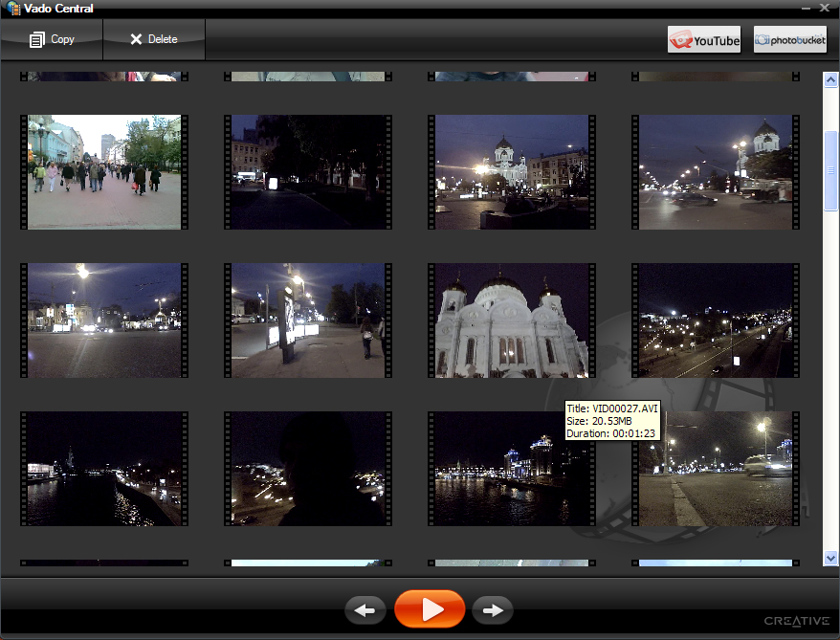
Task: Click the Vado Central title bar icon
Action: tap(12, 9)
